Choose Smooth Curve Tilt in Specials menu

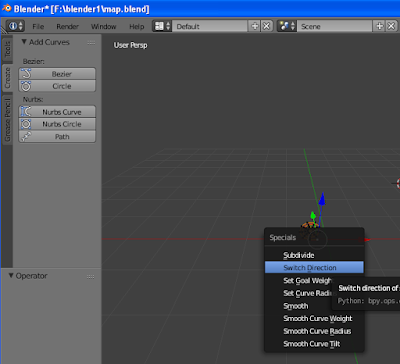pos(314,344)
